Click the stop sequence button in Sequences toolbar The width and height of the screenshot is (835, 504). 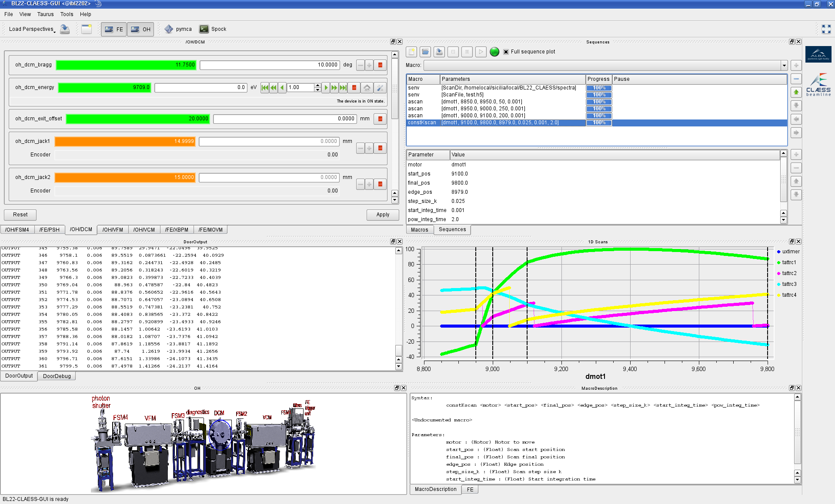pos(453,52)
